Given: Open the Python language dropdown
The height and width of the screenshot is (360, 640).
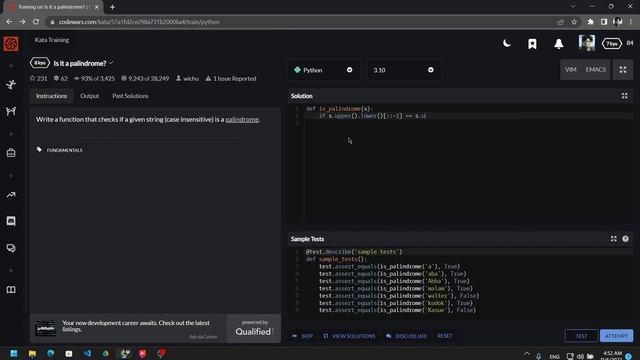Looking at the screenshot, I should click(324, 70).
